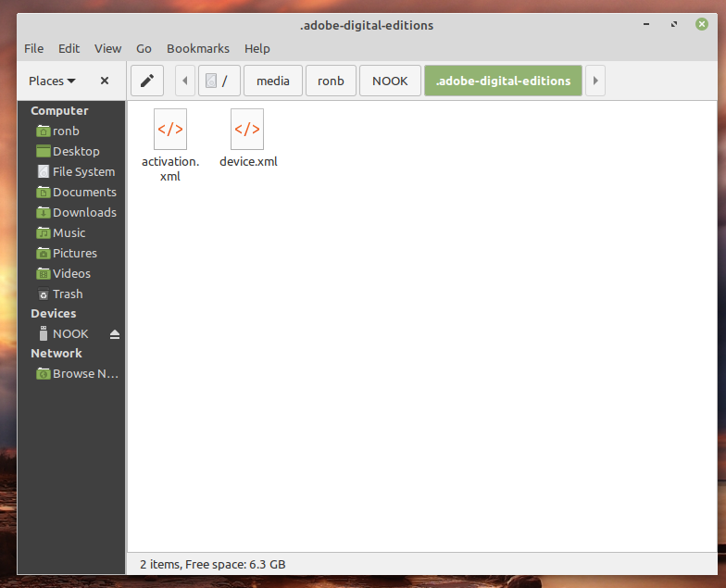Close the Places sidebar
This screenshot has height=588, width=726.
coord(105,81)
